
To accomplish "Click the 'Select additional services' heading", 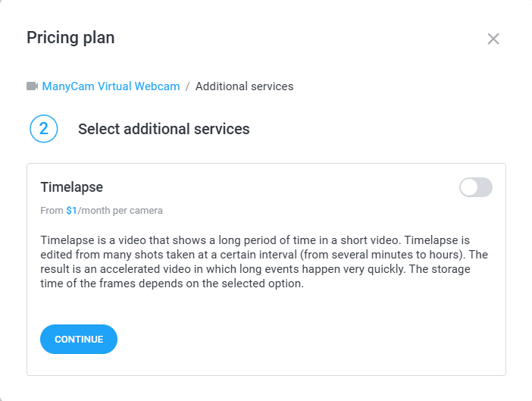I will click(x=164, y=129).
